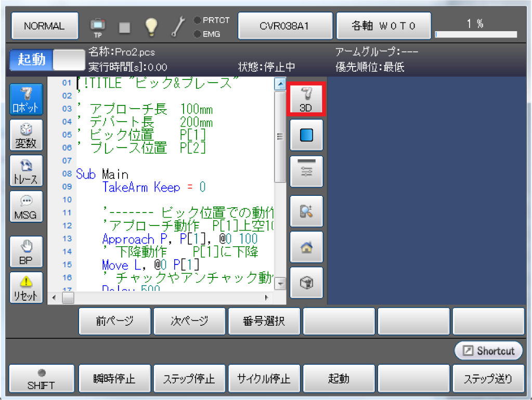Click the search magnifier icon
This screenshot has width=532, height=400.
(306, 211)
